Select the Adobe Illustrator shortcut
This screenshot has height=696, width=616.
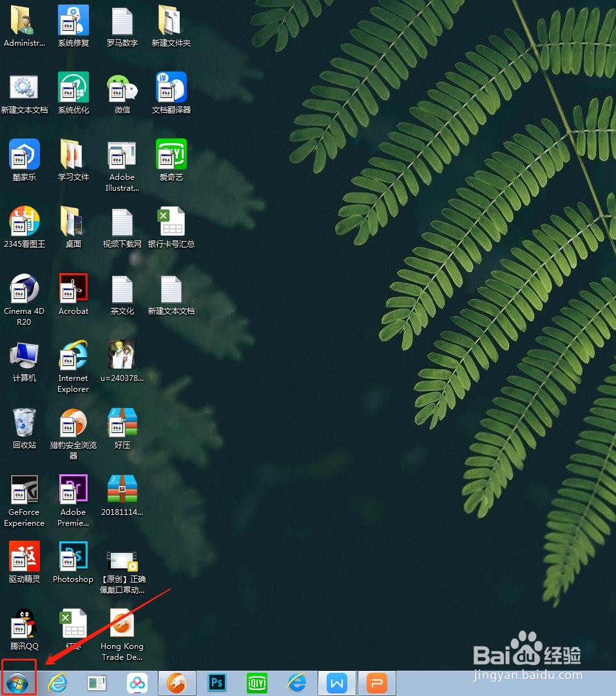click(x=122, y=166)
